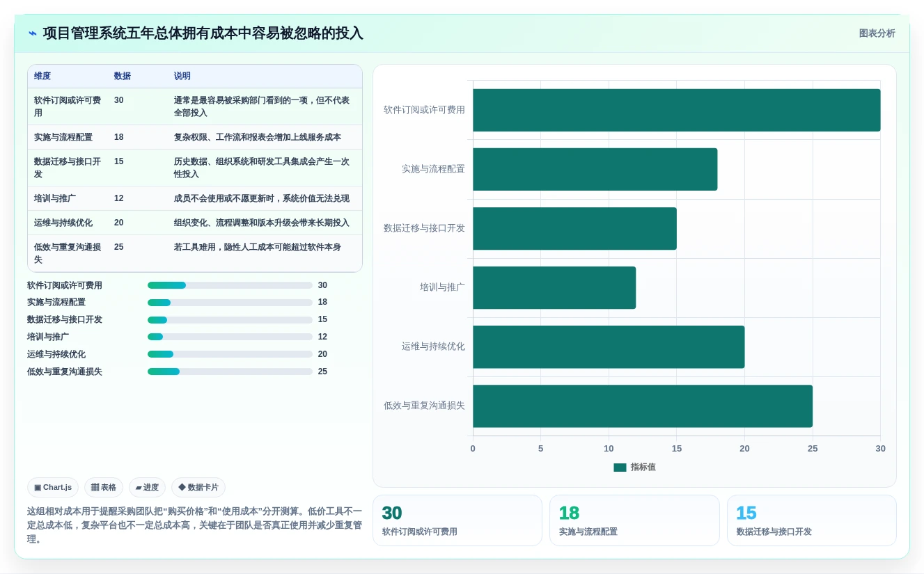The width and height of the screenshot is (924, 574).
Task: Click the 运维与持续优化 chart bar
Action: pos(609,346)
